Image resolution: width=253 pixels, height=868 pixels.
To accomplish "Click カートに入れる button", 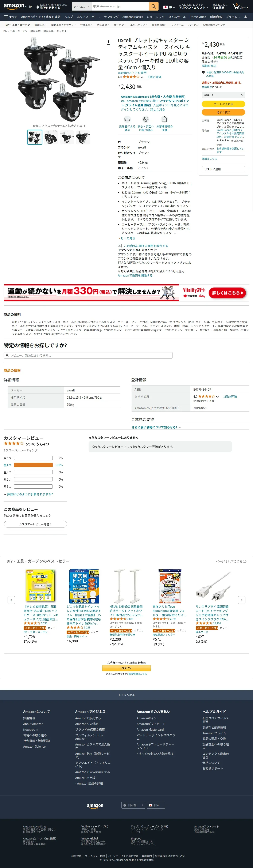I will tap(223, 104).
